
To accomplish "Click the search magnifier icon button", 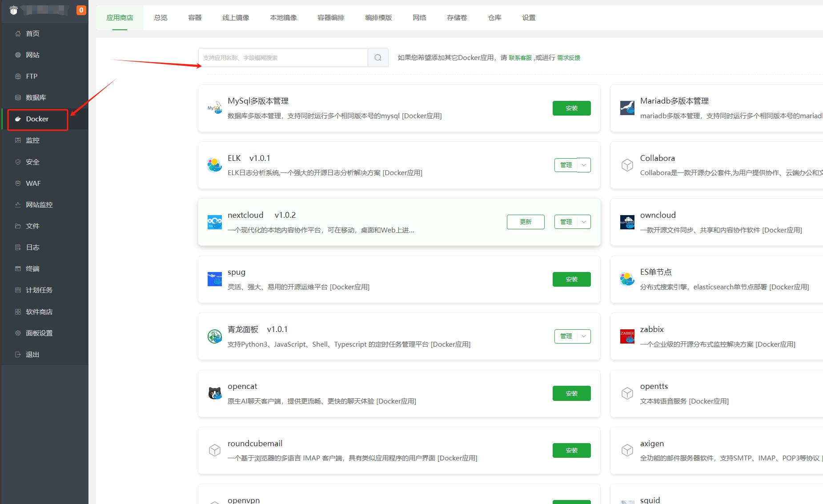I will (378, 58).
